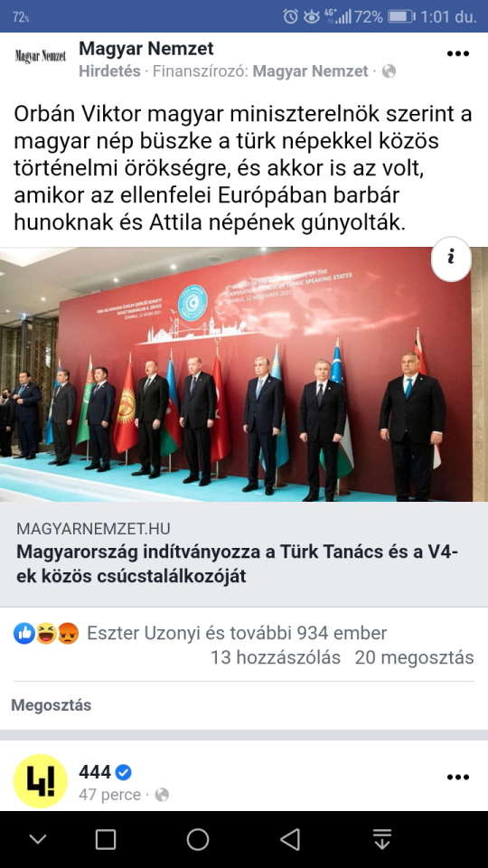
Task: Tap the recent apps square button
Action: (x=105, y=839)
